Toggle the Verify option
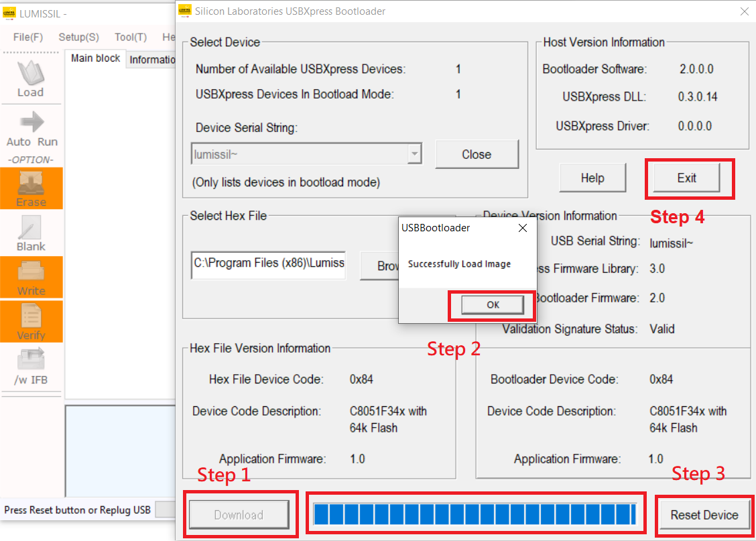Screen dimensions: 756x541 point(31,322)
